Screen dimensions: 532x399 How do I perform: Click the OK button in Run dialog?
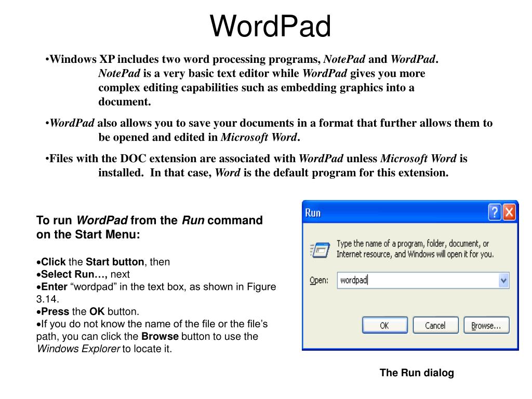[x=385, y=325]
